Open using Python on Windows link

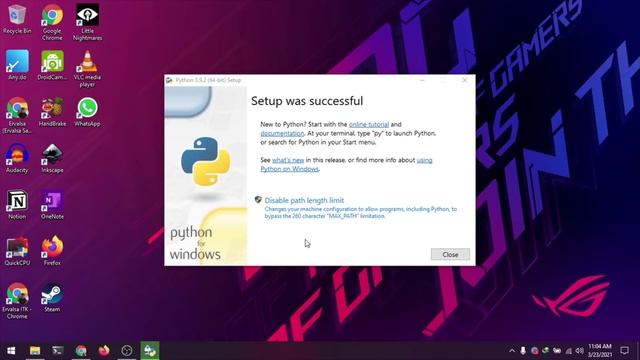[289, 169]
